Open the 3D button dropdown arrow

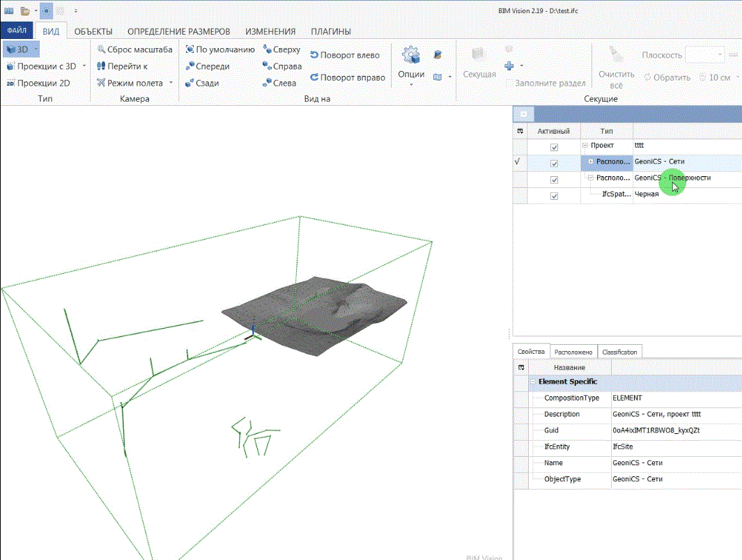tap(36, 49)
